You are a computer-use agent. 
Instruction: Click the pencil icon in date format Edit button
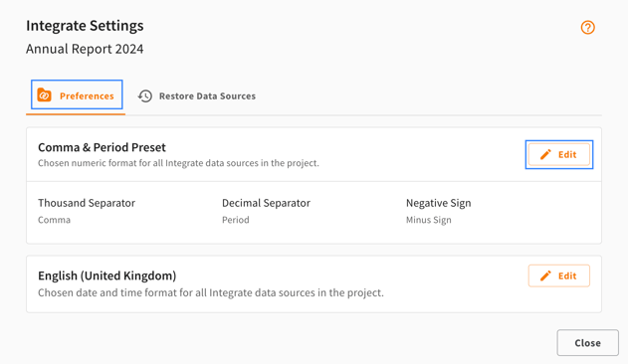coord(545,275)
